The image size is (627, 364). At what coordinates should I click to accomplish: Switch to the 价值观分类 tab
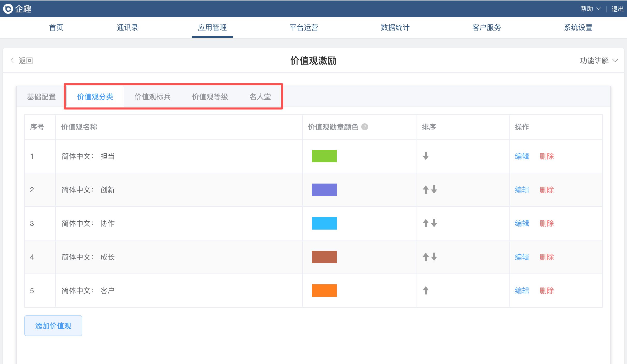click(x=95, y=97)
